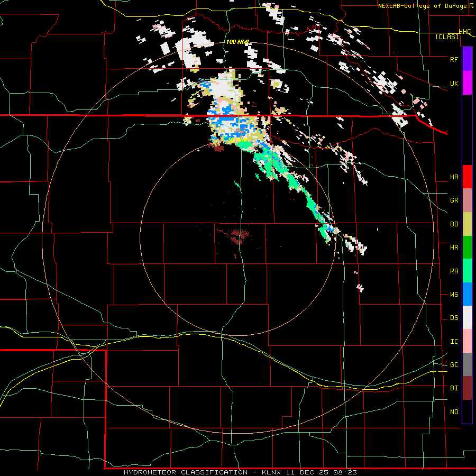Click the RF purple legend swatch
This screenshot has width=476, height=476.
click(x=467, y=59)
